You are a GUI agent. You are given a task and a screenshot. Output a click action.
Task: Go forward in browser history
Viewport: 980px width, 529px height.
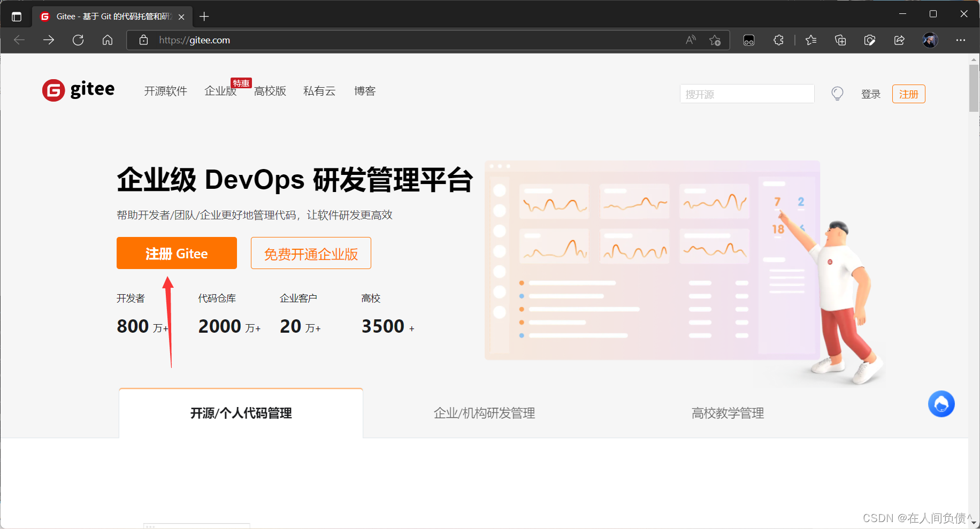[x=49, y=40]
